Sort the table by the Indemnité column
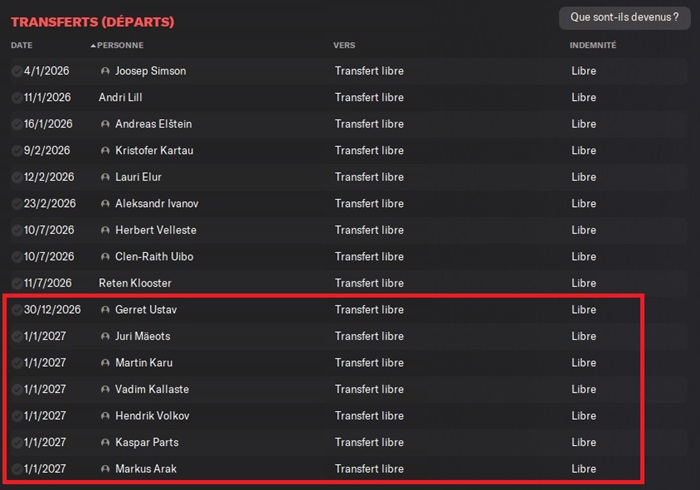This screenshot has height=490, width=700. click(593, 46)
